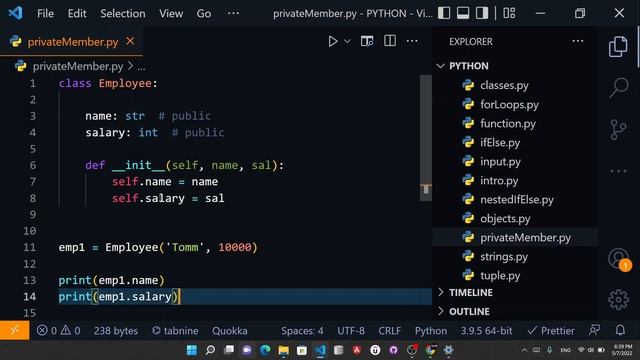Open Windows taskbar search
The image size is (640, 360).
coord(210,350)
